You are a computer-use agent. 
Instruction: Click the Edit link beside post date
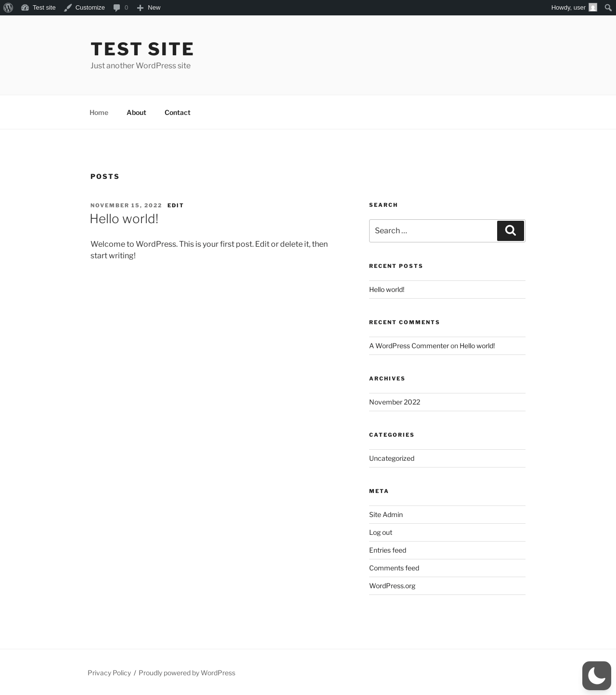(175, 205)
